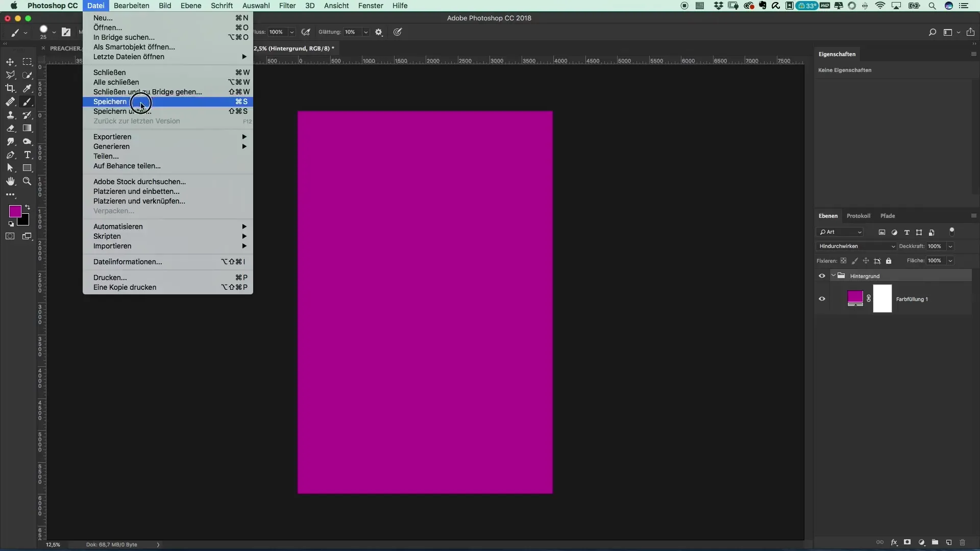This screenshot has width=980, height=551.
Task: Open the Fläche fill dropdown arrow
Action: pos(950,261)
